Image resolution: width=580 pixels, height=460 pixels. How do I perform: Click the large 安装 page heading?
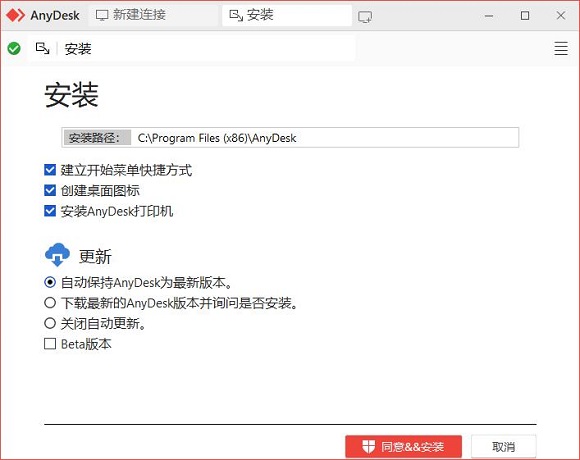coord(71,95)
